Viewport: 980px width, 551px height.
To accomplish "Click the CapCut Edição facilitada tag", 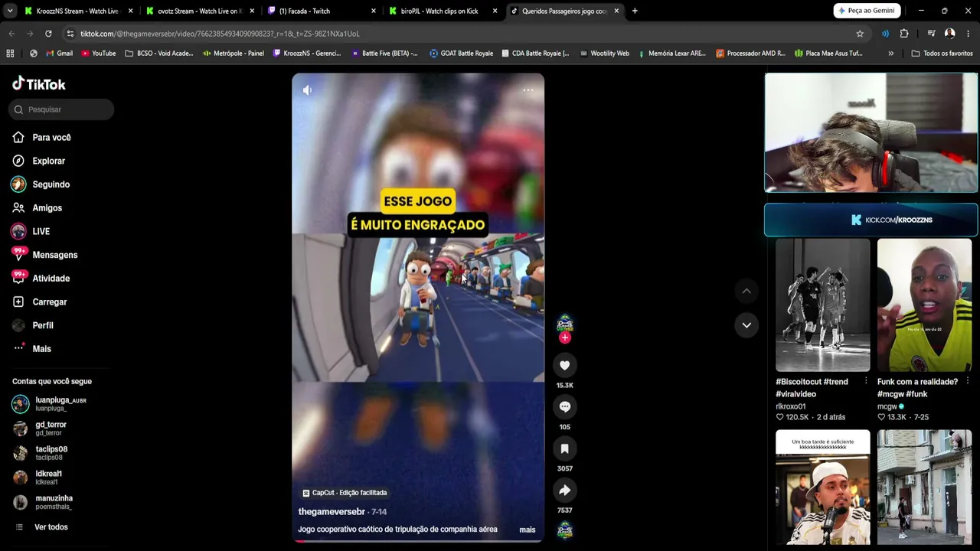I will [345, 493].
